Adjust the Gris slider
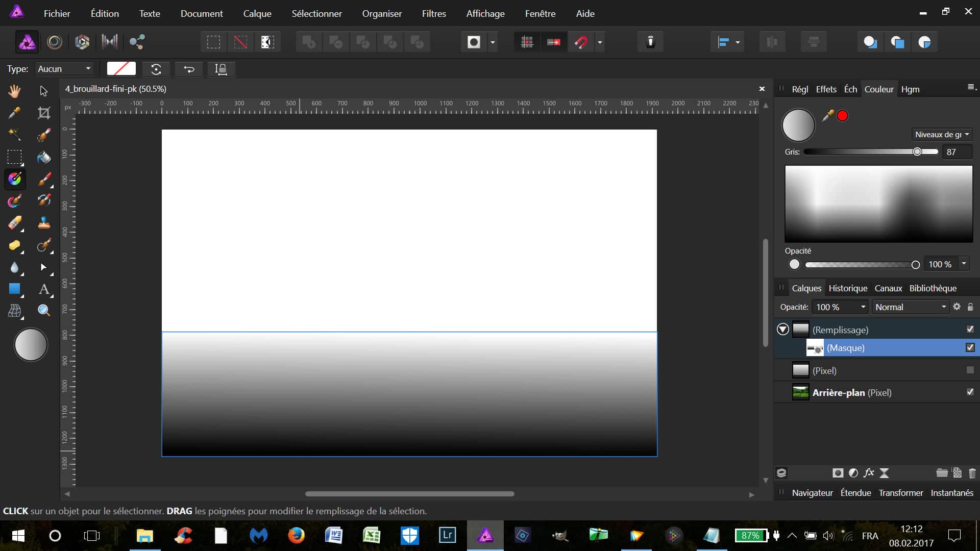Screen dimensions: 980x551 point(917,152)
